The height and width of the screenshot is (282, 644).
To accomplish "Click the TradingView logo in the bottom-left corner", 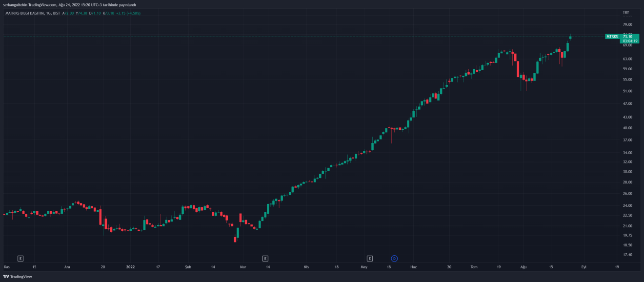I will 18,277.
